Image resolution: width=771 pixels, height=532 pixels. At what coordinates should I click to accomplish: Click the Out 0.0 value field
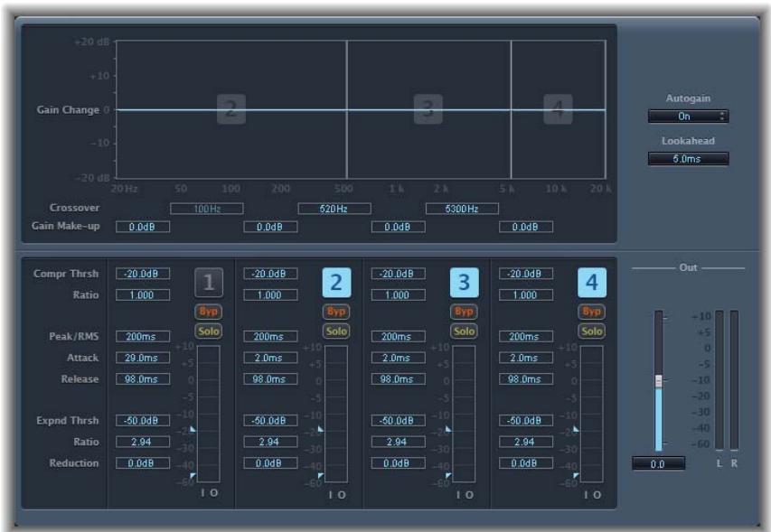click(x=658, y=463)
